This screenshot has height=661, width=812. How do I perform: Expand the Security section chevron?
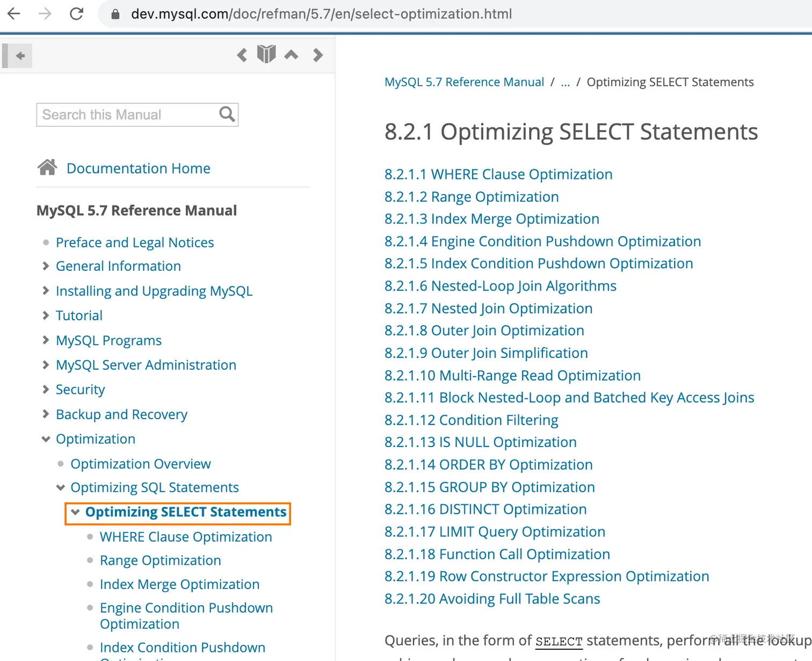pyautogui.click(x=46, y=389)
